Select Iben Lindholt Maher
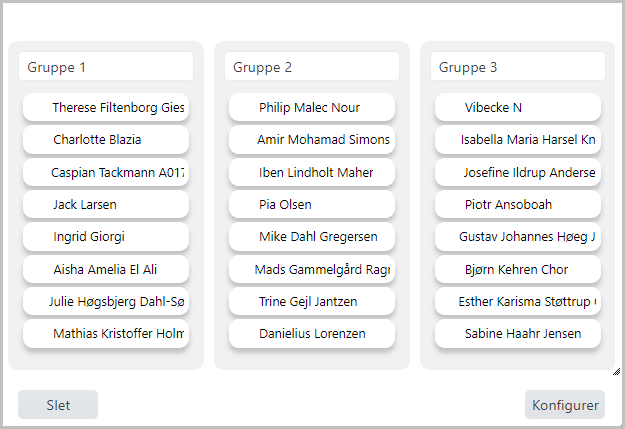Screen dimensions: 625x429 click(x=312, y=172)
